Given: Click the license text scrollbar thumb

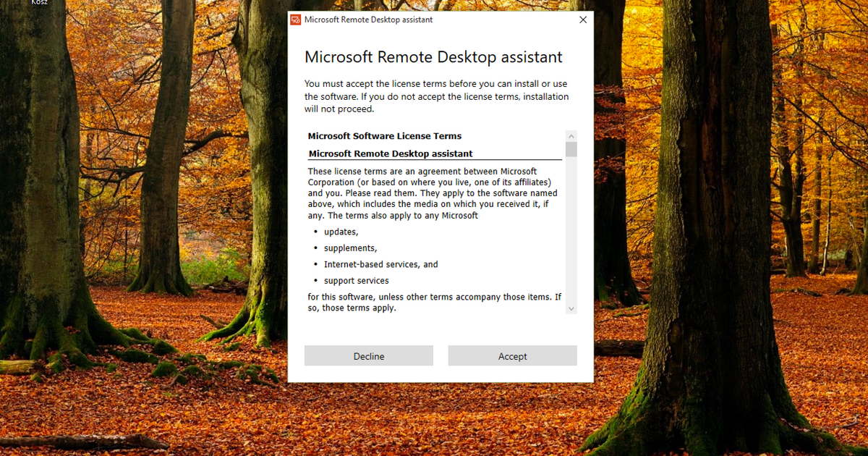Looking at the screenshot, I should click(571, 149).
